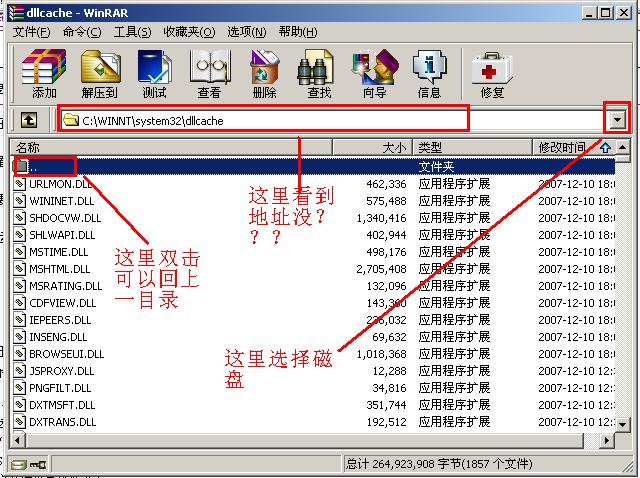Sort by 名称 column header
Viewport: 640px width, 478px height.
click(171, 147)
